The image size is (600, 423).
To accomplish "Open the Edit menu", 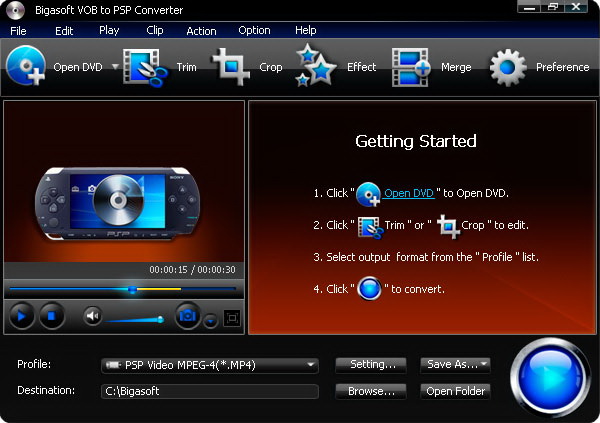I will point(64,31).
